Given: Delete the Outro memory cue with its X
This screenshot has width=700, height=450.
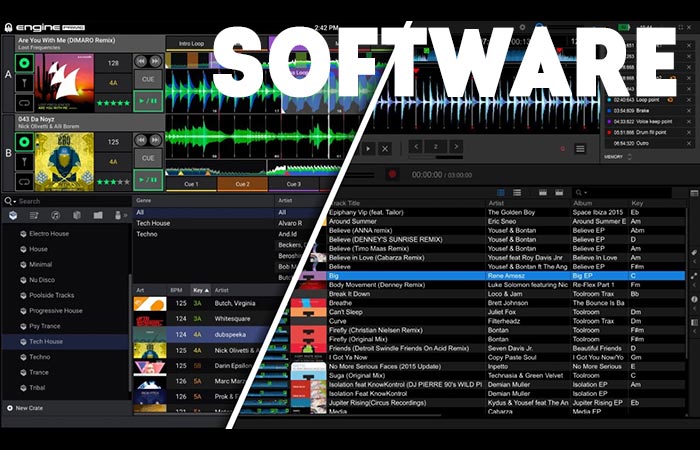Looking at the screenshot, I should 688,143.
